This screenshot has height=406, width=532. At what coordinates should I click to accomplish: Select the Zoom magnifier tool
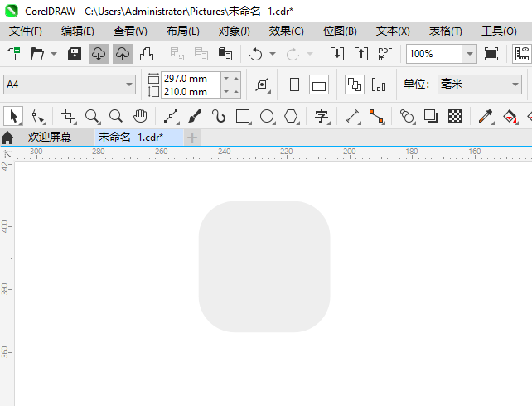coord(92,116)
